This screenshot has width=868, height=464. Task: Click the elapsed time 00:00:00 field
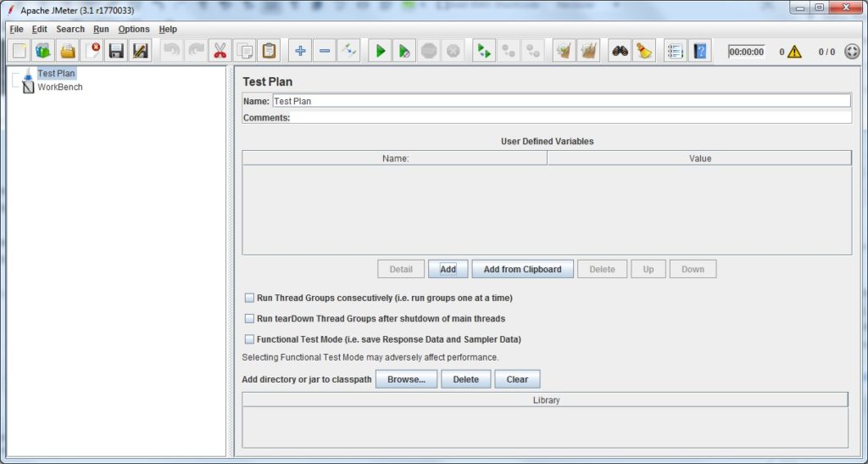746,52
